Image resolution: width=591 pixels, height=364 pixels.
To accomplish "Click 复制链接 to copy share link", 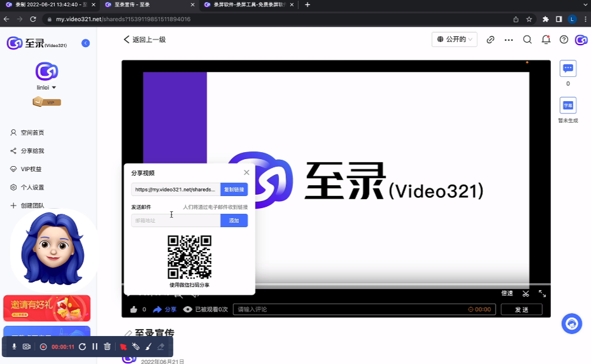I will coord(234,190).
